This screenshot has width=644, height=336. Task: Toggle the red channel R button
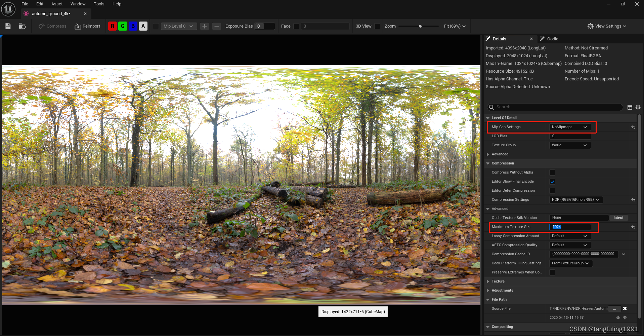point(113,26)
